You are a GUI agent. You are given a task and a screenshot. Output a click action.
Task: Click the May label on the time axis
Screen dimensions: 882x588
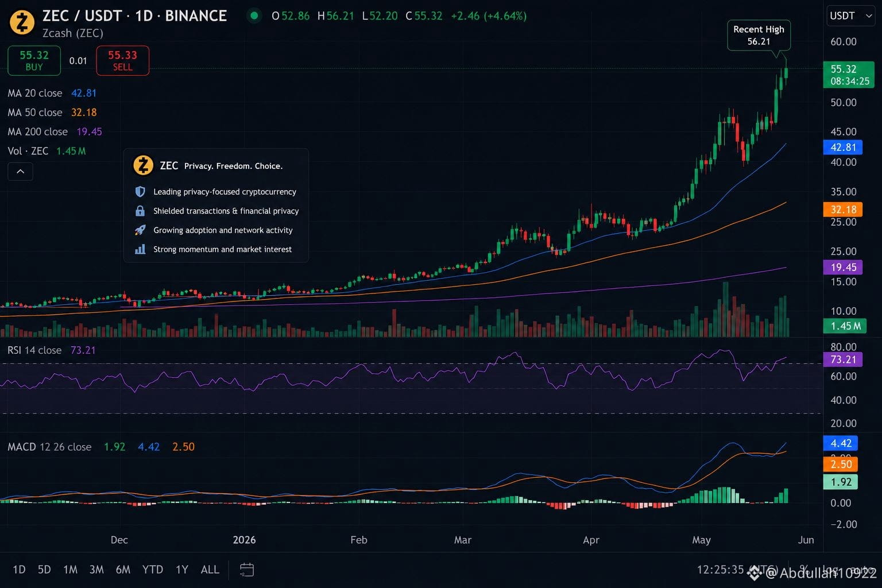[x=701, y=540]
